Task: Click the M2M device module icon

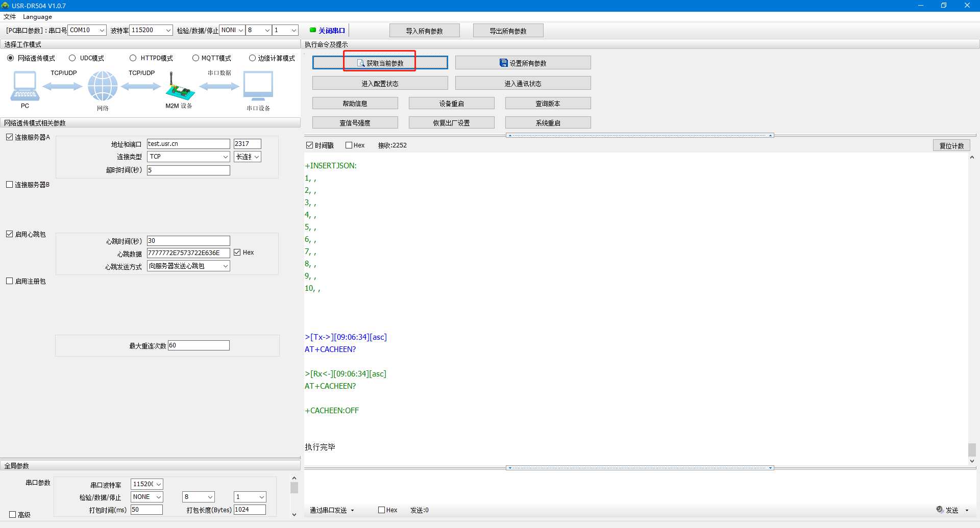Action: (x=180, y=87)
